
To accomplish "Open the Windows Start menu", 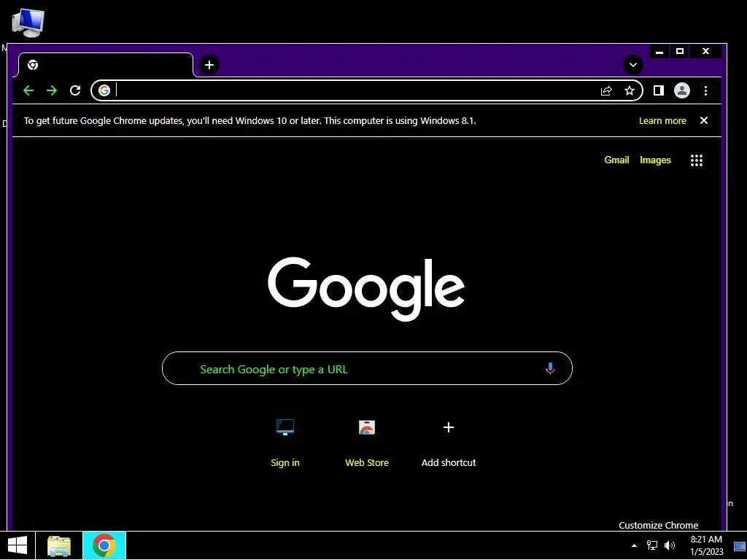I will pos(18,545).
